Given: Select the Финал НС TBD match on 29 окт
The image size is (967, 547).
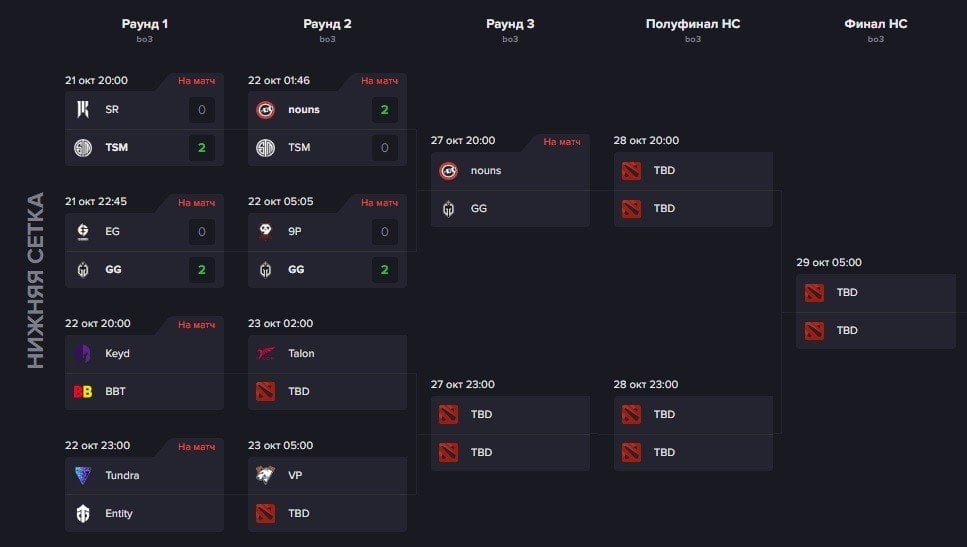Looking at the screenshot, I should [876, 311].
